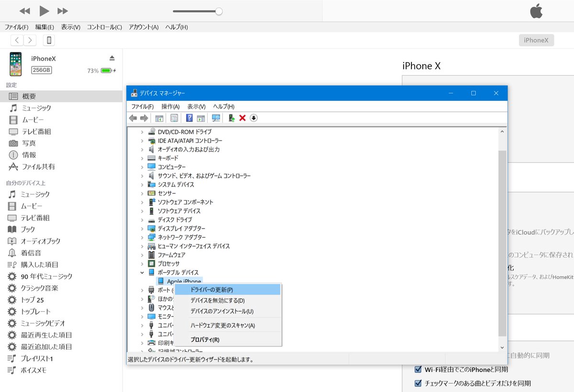
Task: Open オーディオブック in the sidebar
Action: tap(61, 241)
